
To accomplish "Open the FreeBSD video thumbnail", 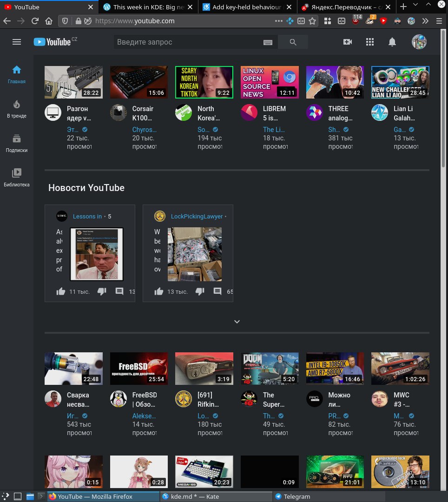I will click(x=139, y=369).
